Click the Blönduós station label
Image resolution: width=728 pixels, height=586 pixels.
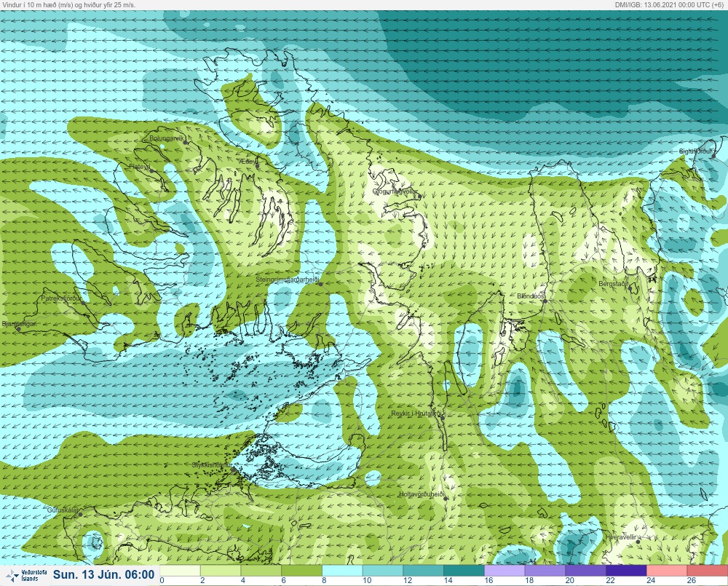pos(531,296)
